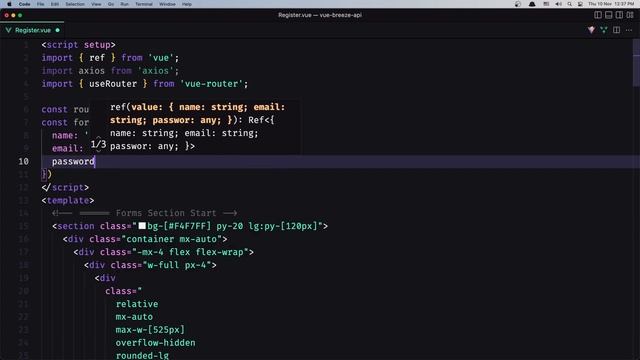640x360 pixels.
Task: Open the More Actions ellipsis menu
Action: pyautogui.click(x=629, y=30)
